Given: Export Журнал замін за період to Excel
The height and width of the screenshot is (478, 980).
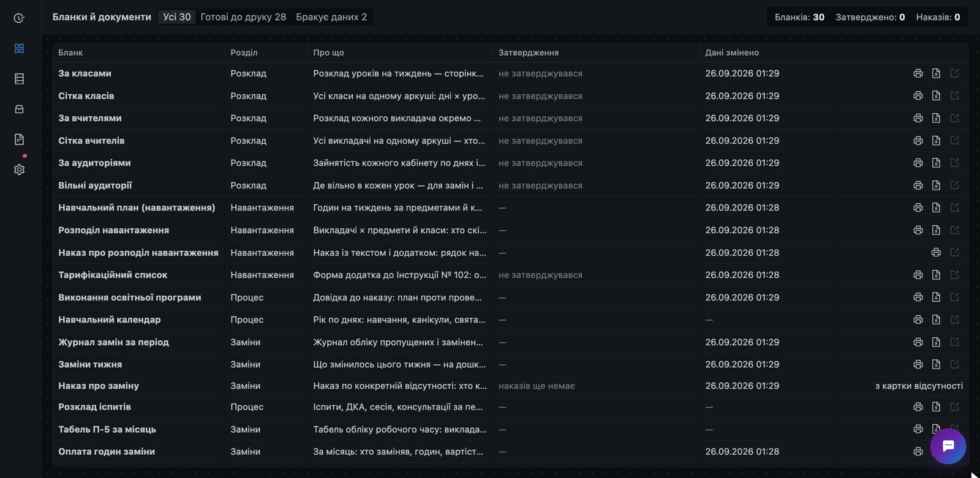Looking at the screenshot, I should click(x=936, y=342).
